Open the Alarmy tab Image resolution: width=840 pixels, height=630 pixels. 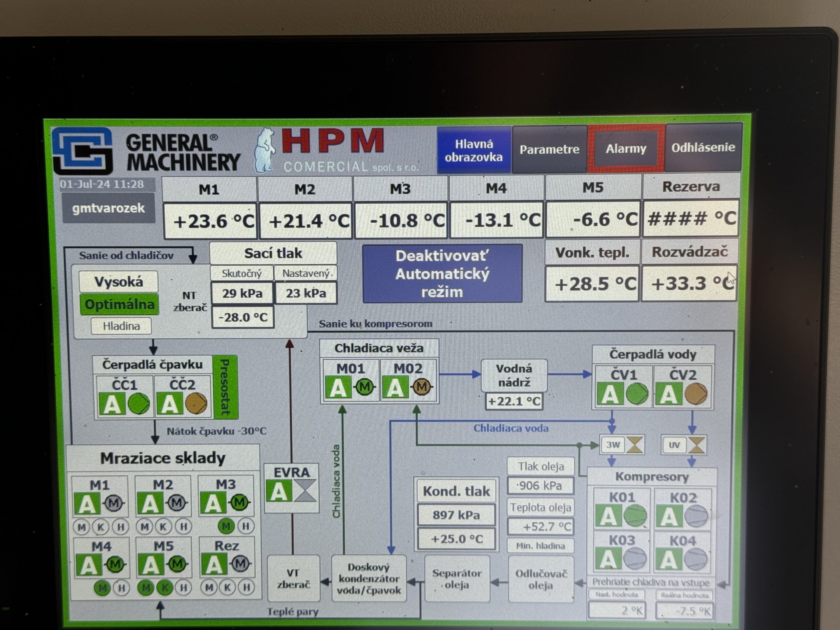point(626,149)
